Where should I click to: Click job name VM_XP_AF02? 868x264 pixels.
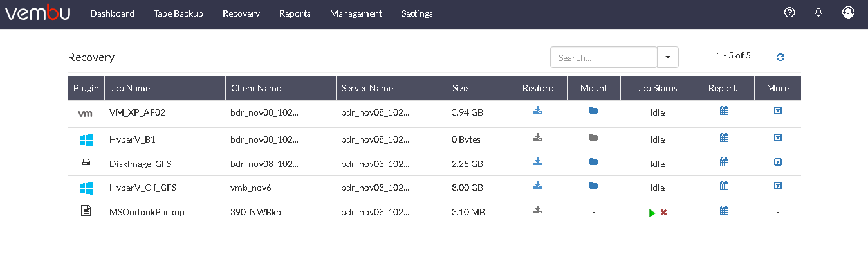pyautogui.click(x=137, y=112)
